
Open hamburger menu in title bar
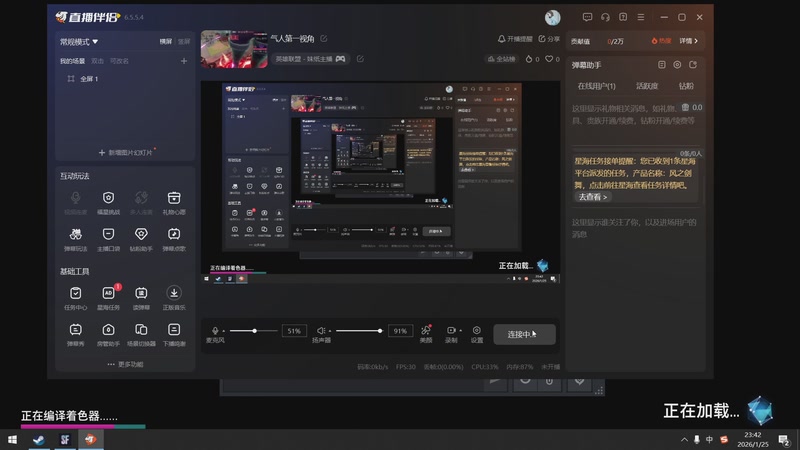(641, 17)
